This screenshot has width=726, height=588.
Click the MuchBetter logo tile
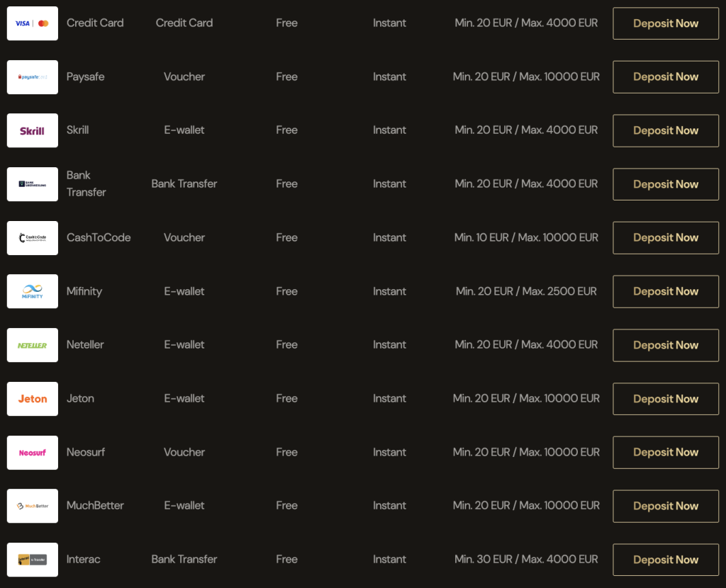pyautogui.click(x=33, y=506)
